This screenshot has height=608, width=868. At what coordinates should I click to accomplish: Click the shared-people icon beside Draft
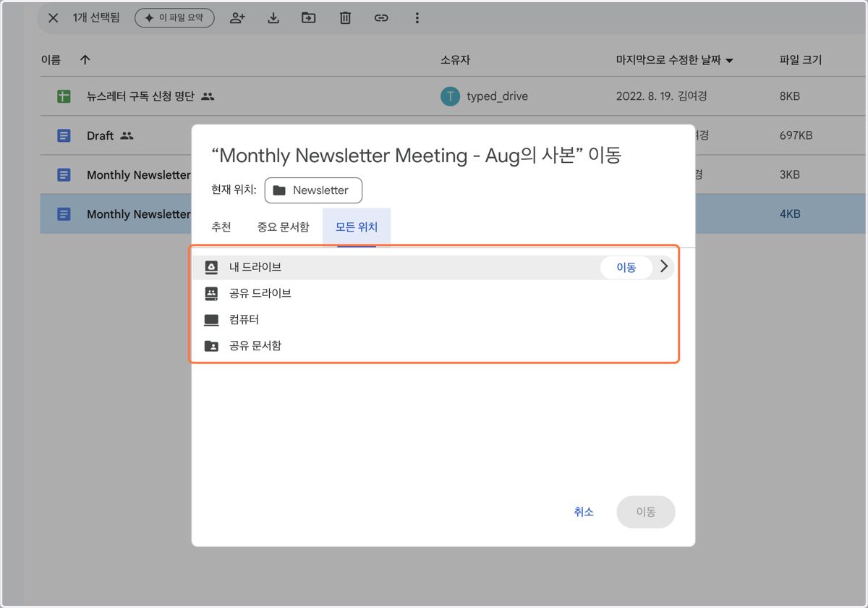(x=127, y=135)
